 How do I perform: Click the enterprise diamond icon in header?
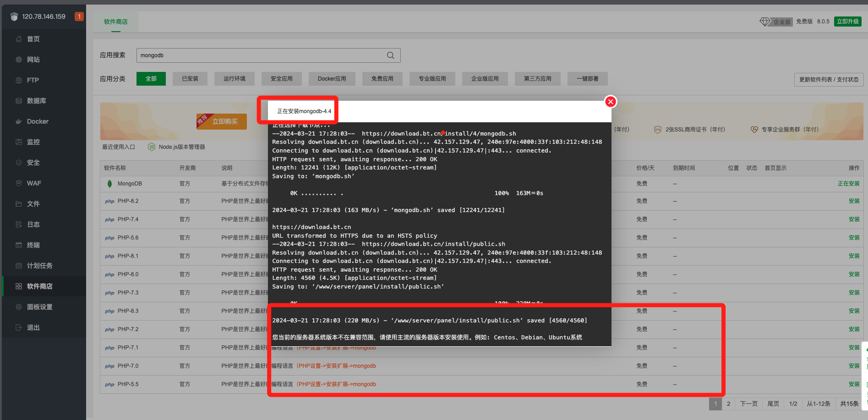pos(765,22)
